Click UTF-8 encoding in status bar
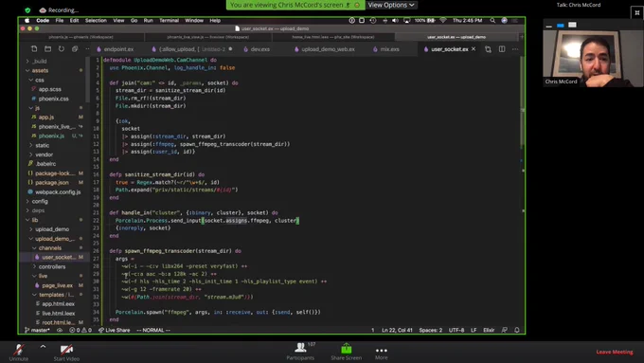This screenshot has width=644, height=363. [456, 330]
